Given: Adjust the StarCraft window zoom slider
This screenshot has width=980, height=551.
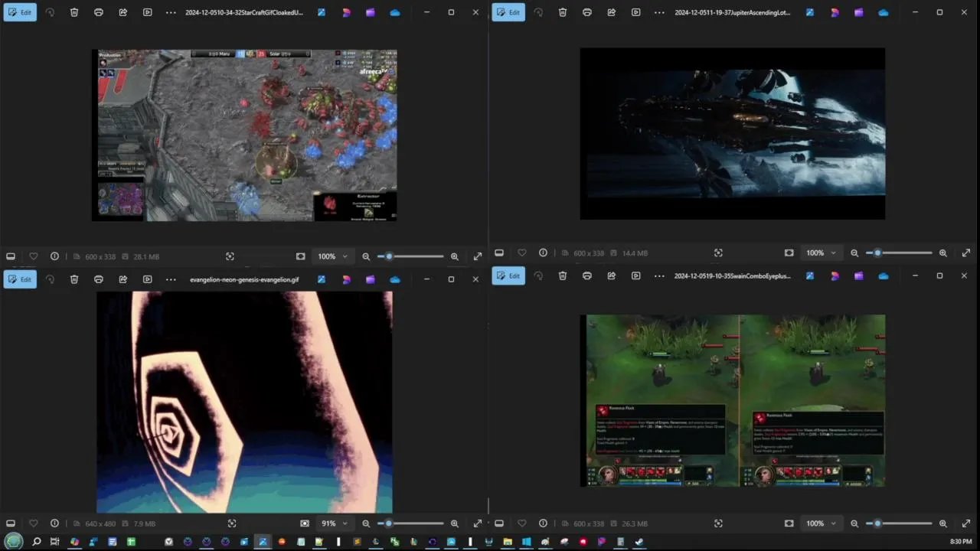Looking at the screenshot, I should (x=410, y=256).
